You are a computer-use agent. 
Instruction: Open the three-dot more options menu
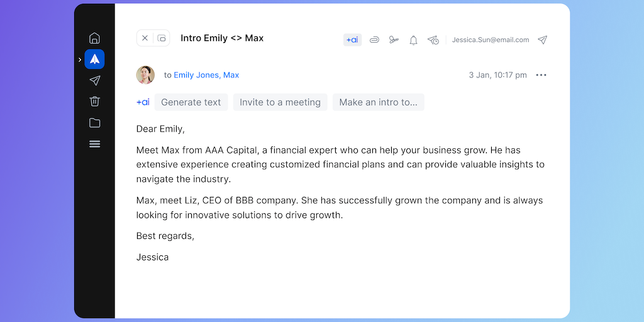pos(541,75)
